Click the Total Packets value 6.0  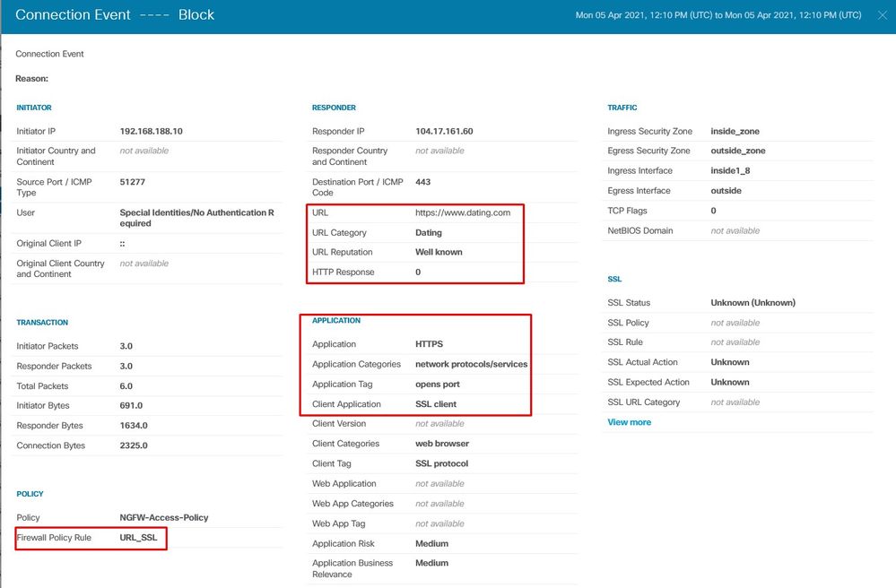point(126,386)
